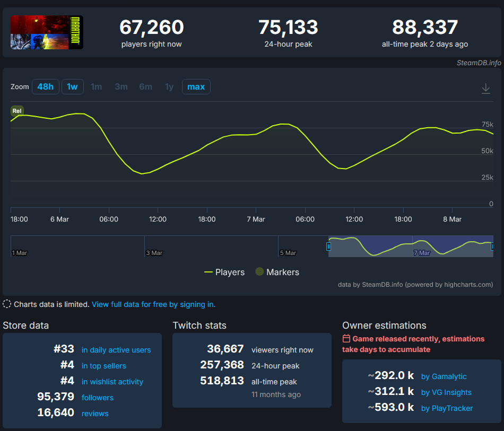Click the dashed circle limited-data icon
This screenshot has height=431, width=504.
click(x=7, y=304)
